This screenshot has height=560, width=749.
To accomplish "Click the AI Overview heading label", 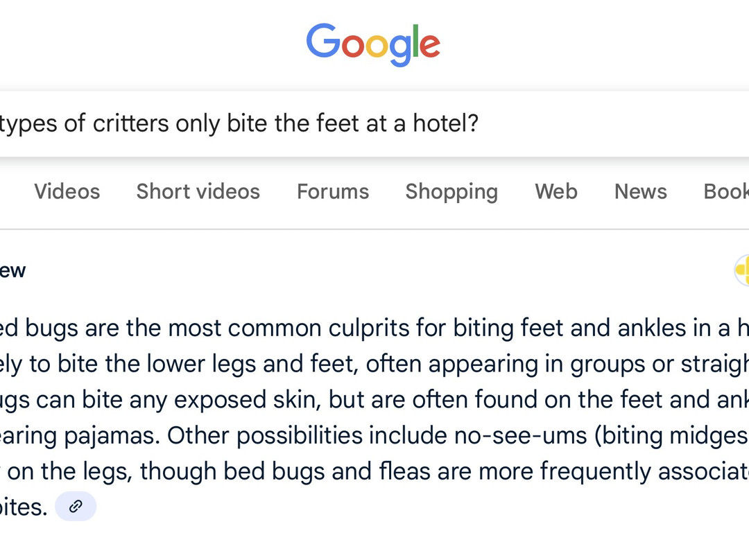I will pos(12,270).
